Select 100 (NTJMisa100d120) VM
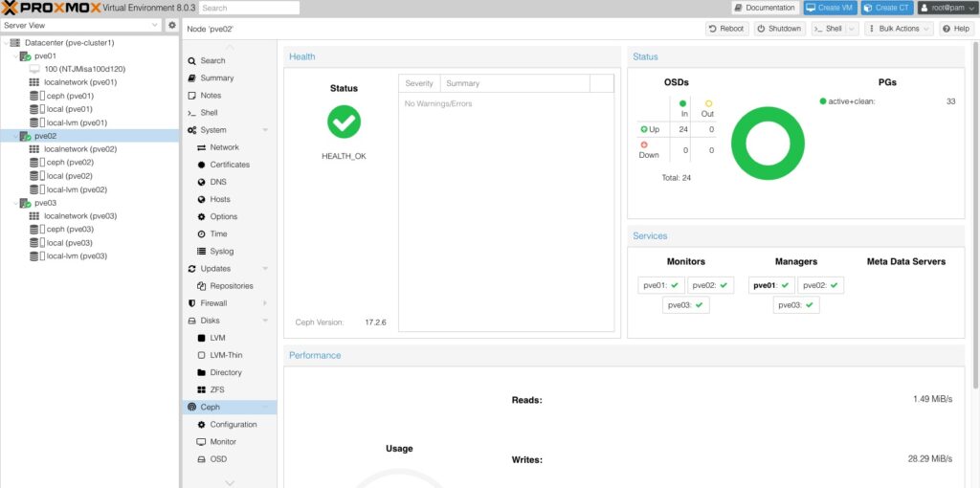Viewport: 980px width, 488px height. [89, 69]
